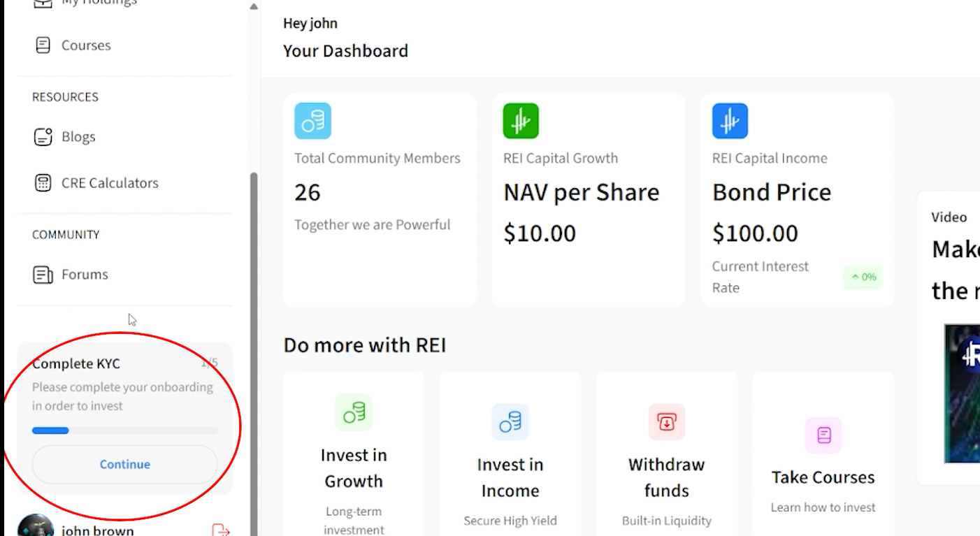The height and width of the screenshot is (536, 980).
Task: Click the red Withdraw funds icon
Action: 666,421
